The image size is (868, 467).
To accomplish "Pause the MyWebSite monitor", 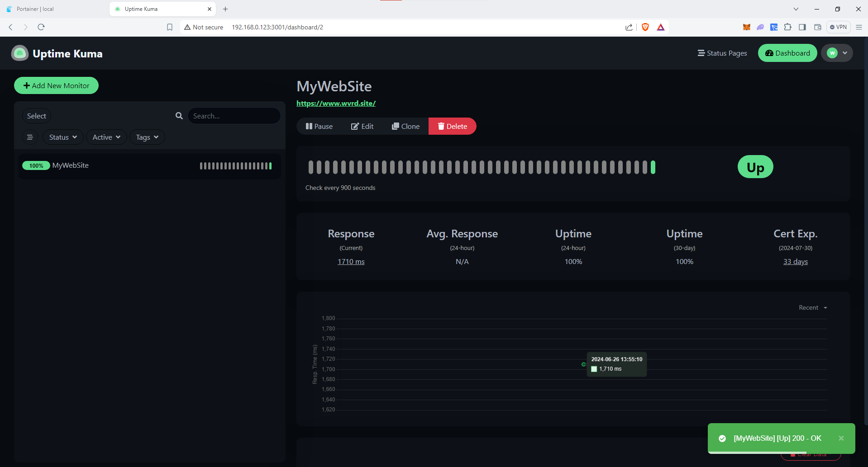I will coord(319,126).
